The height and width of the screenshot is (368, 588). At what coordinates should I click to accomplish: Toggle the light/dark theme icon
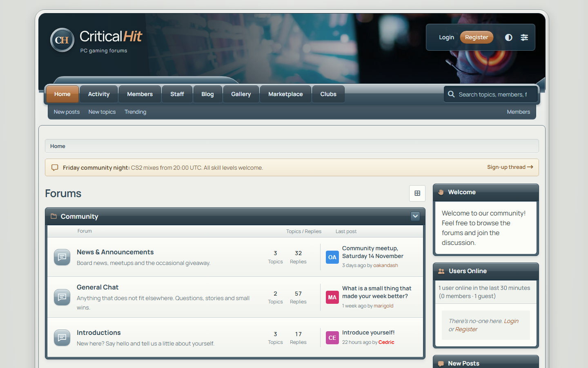click(x=508, y=37)
